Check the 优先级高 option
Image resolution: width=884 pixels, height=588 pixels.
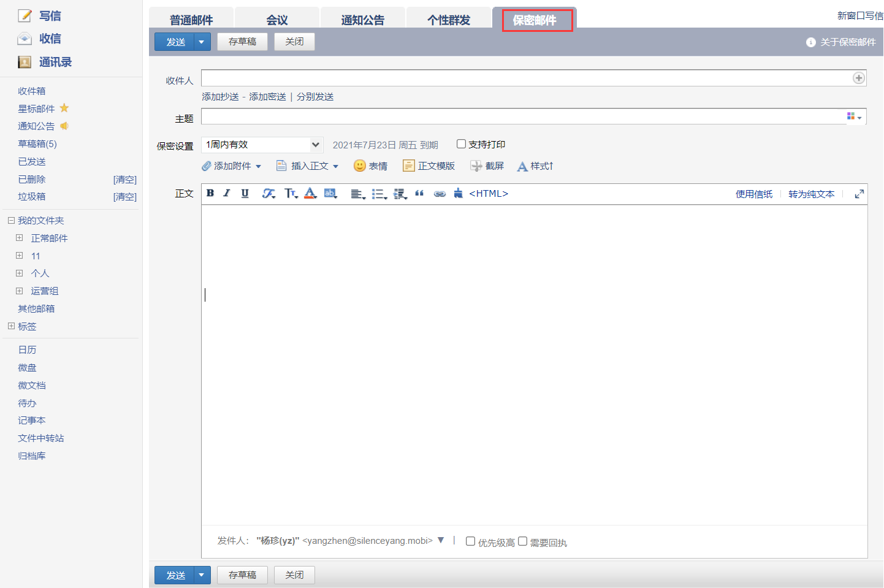(x=470, y=541)
